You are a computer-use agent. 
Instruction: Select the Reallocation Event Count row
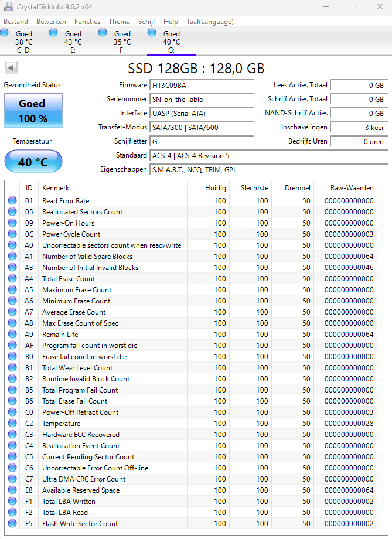click(x=191, y=445)
